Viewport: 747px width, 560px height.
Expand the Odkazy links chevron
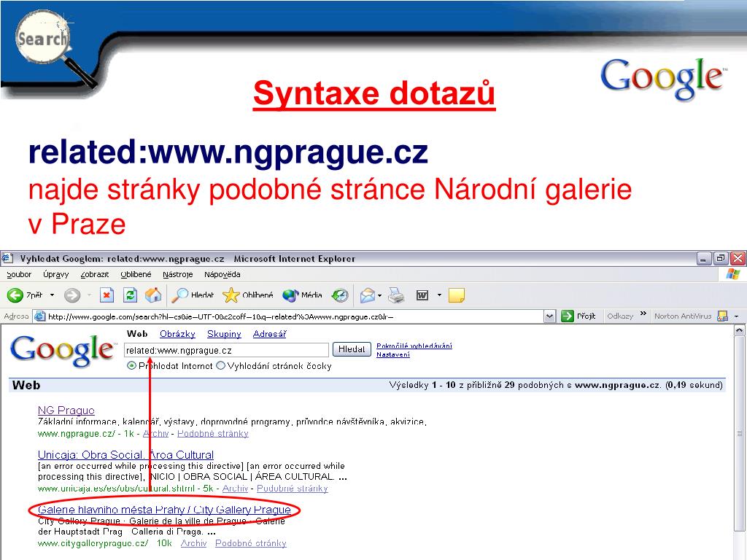tap(643, 314)
